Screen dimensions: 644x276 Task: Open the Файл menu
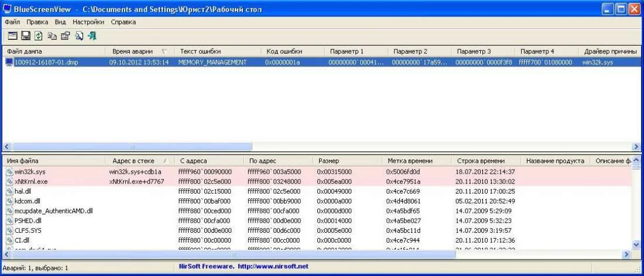point(12,22)
